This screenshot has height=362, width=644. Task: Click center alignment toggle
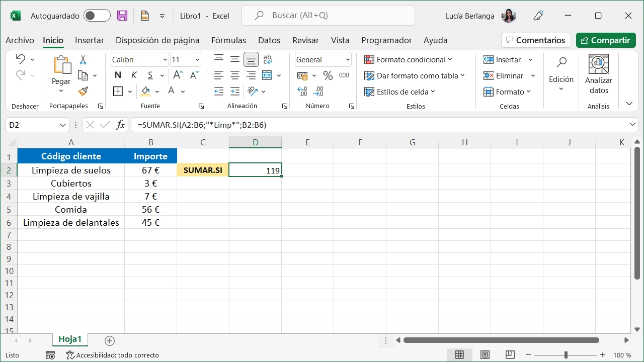[234, 75]
